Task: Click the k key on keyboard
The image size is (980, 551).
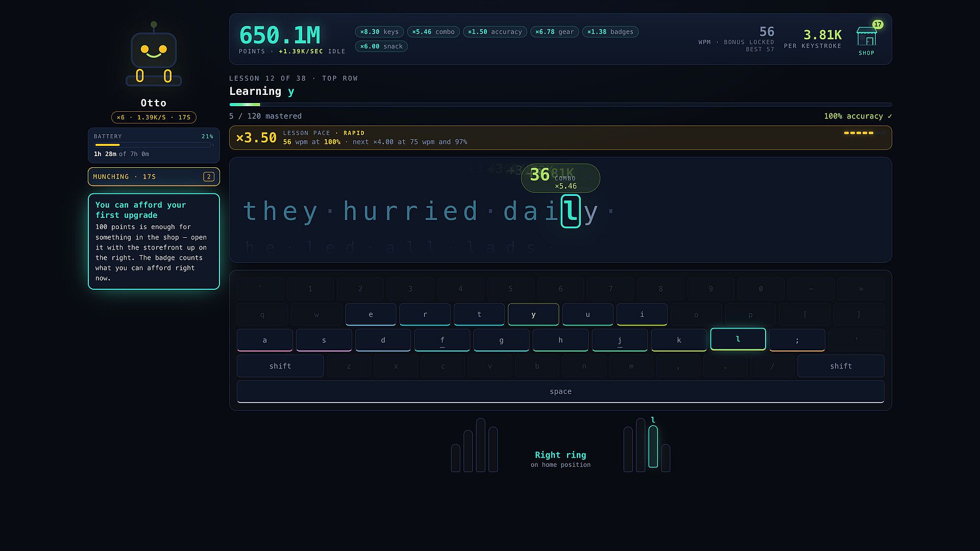Action: click(679, 340)
